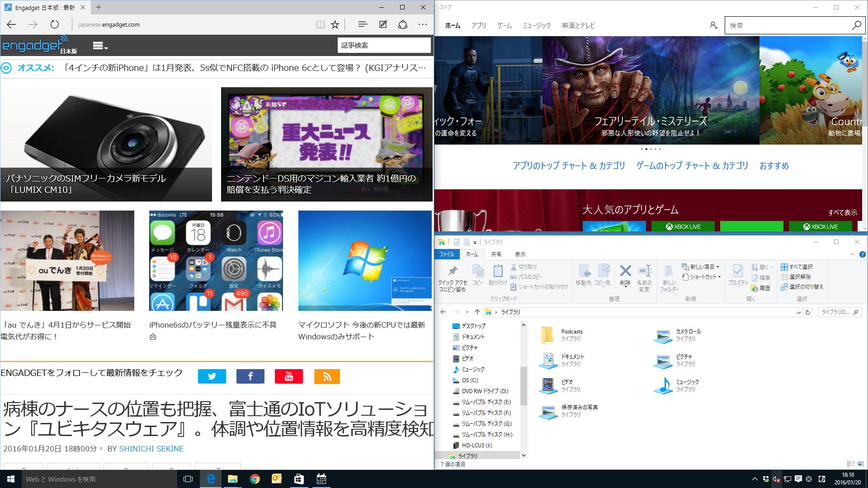Open Explorer address bar history dropdown

click(x=798, y=312)
